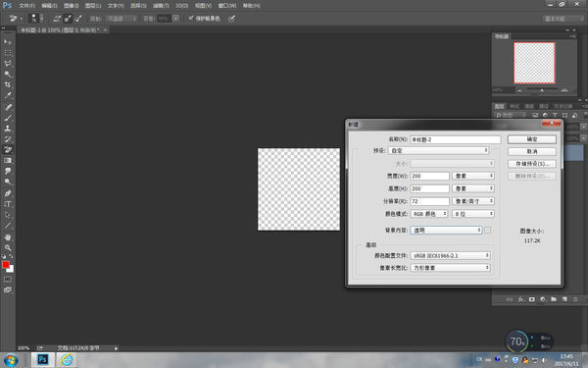This screenshot has height=368, width=588.
Task: Open the Background Contents dropdown
Action: click(446, 231)
